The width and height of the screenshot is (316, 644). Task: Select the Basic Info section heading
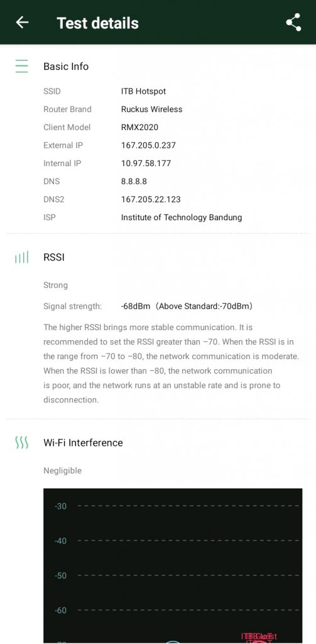tap(66, 67)
